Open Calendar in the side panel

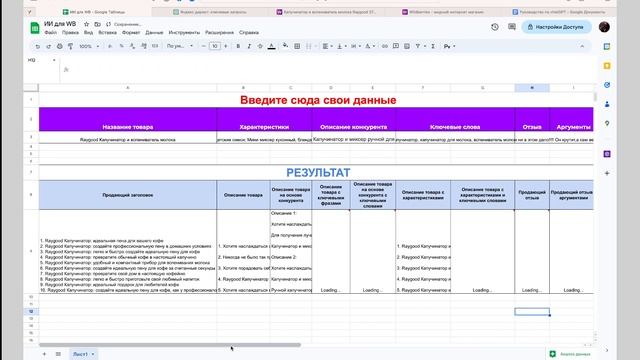pos(607,47)
